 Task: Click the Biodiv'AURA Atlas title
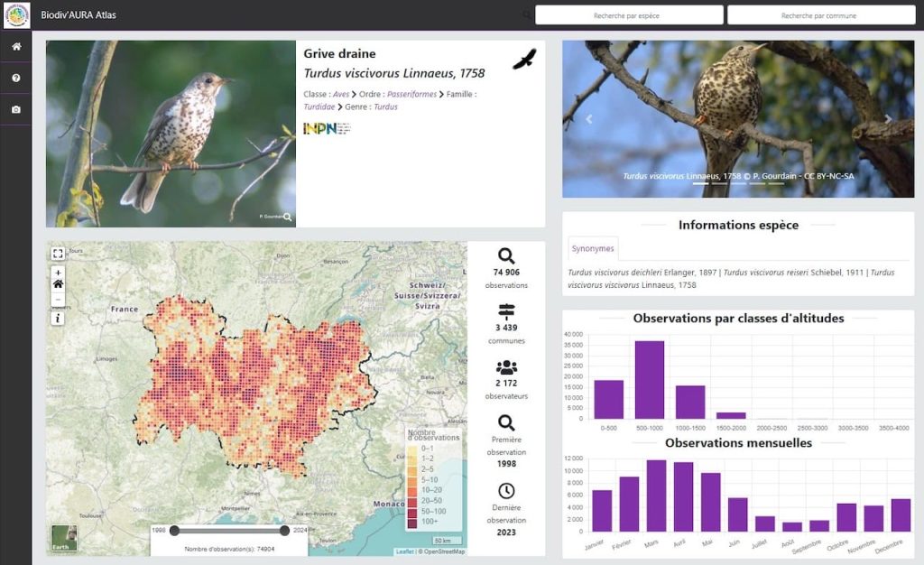click(79, 15)
